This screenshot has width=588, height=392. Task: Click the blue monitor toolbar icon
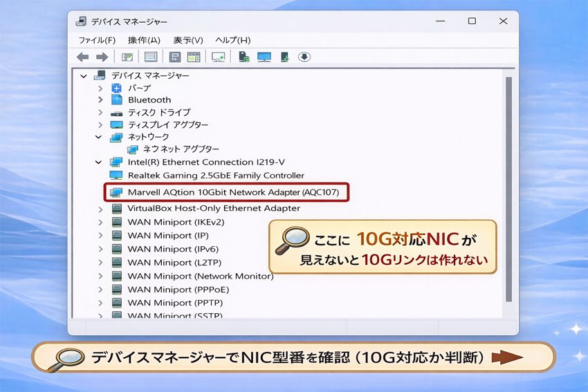point(264,57)
